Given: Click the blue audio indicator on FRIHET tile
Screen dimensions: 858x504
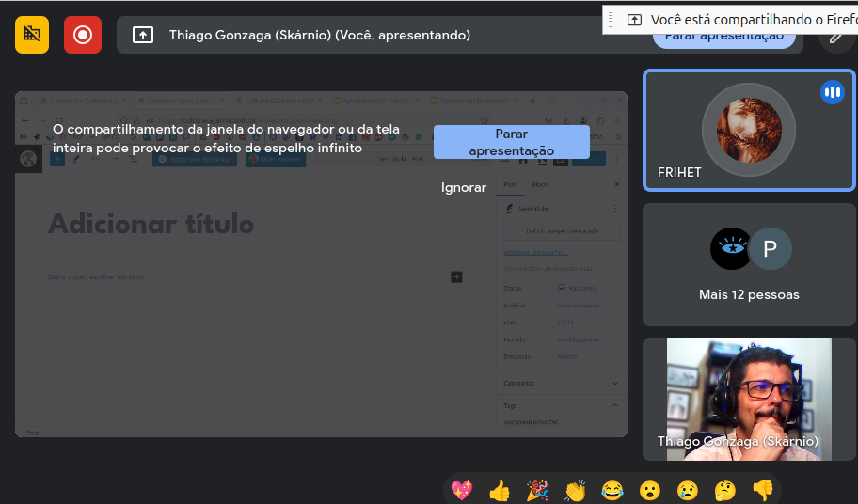Looking at the screenshot, I should 832,92.
